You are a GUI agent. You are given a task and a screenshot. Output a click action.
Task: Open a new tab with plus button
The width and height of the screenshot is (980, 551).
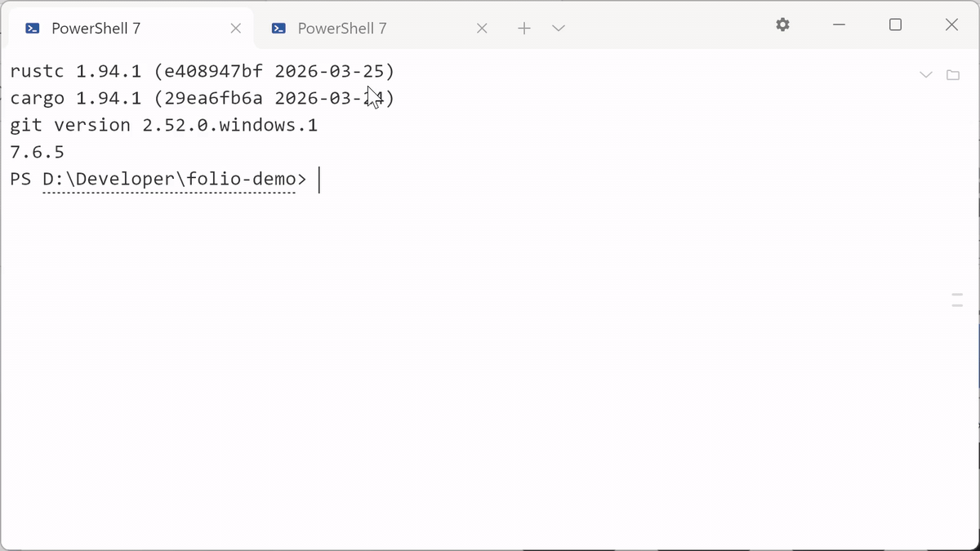tap(524, 28)
